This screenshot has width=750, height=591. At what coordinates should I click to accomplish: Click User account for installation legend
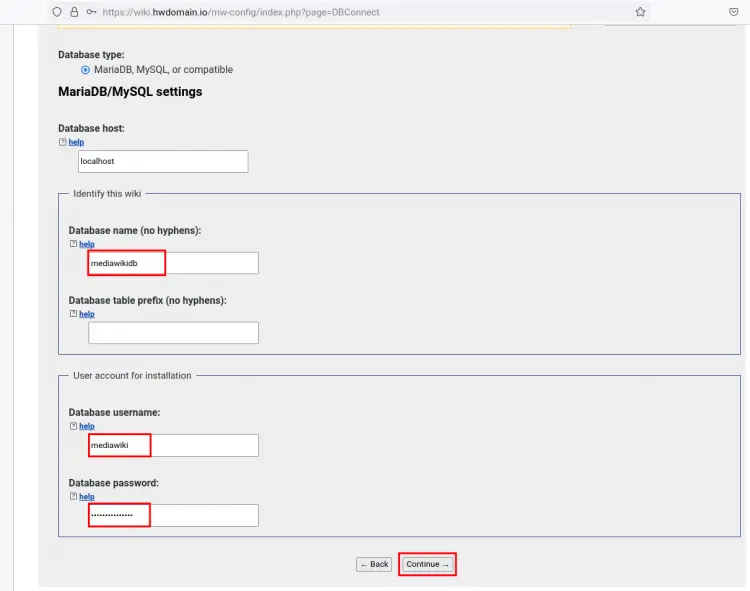[x=132, y=376]
